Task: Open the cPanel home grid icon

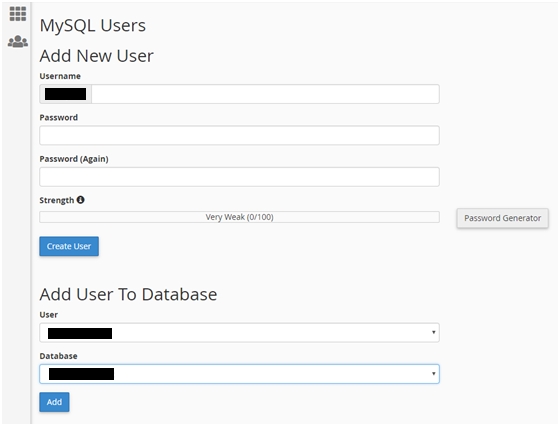Action: pyautogui.click(x=18, y=14)
